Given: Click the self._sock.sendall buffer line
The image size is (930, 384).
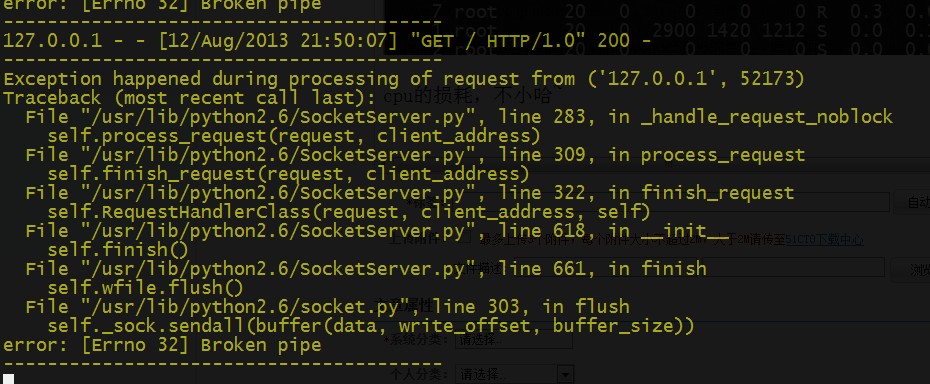Looking at the screenshot, I should [x=371, y=326].
